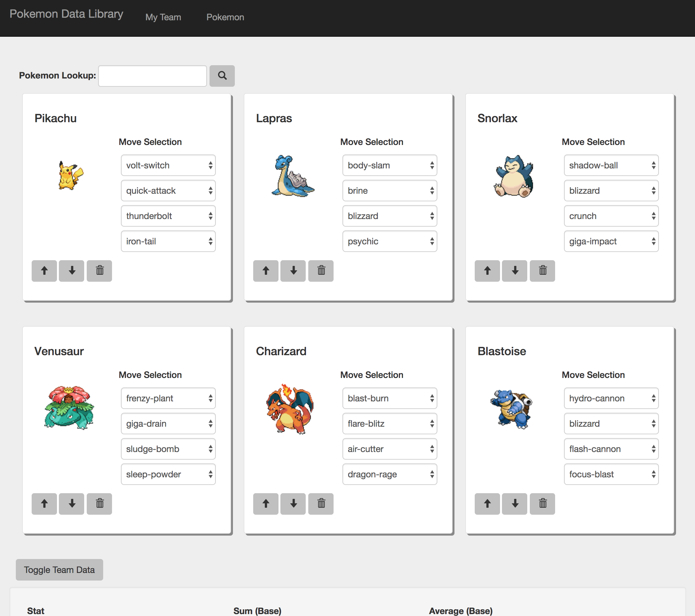Expand Lapras's psychic move dropdown
This screenshot has width=695, height=616.
click(x=389, y=241)
